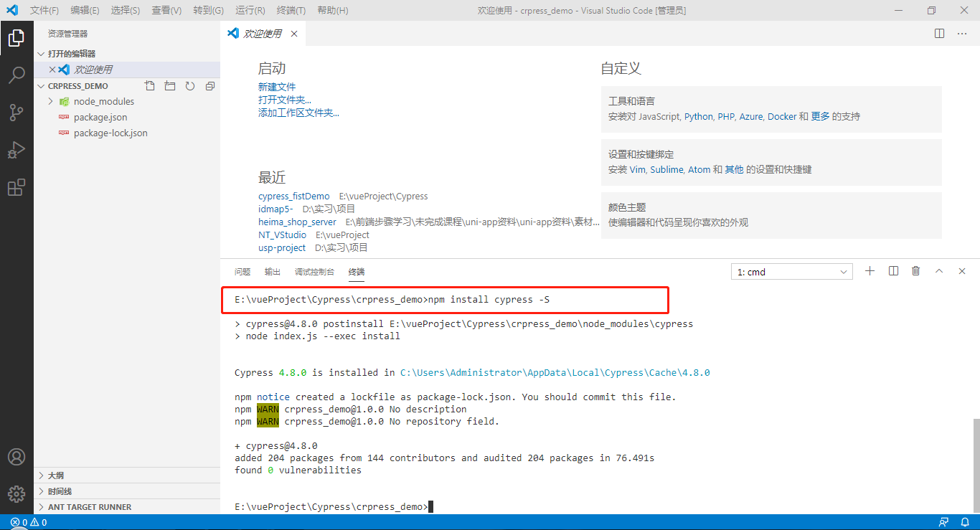980x530 pixels.
Task: Refresh the explorer with the refresh icon
Action: tap(190, 86)
